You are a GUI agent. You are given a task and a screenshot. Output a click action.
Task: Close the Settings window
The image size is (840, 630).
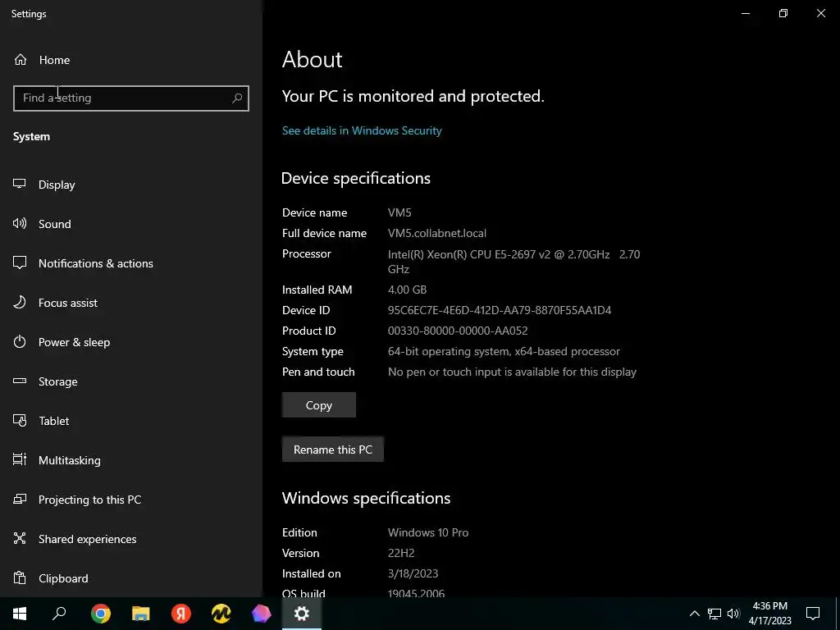820,13
